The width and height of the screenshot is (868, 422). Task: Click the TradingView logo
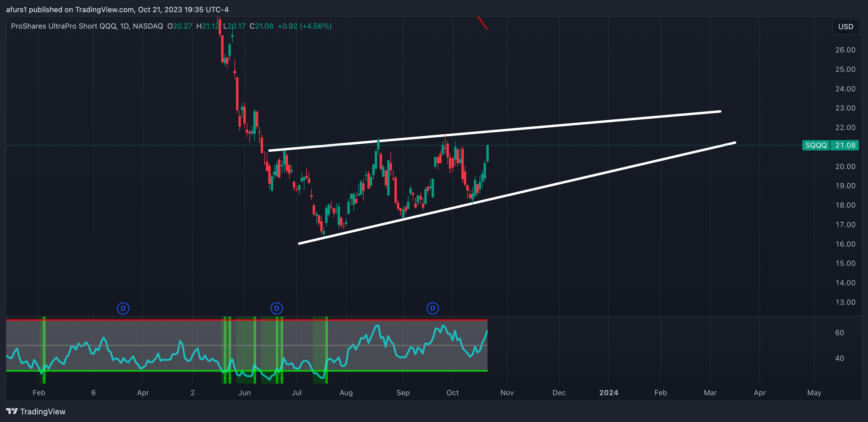pos(36,411)
